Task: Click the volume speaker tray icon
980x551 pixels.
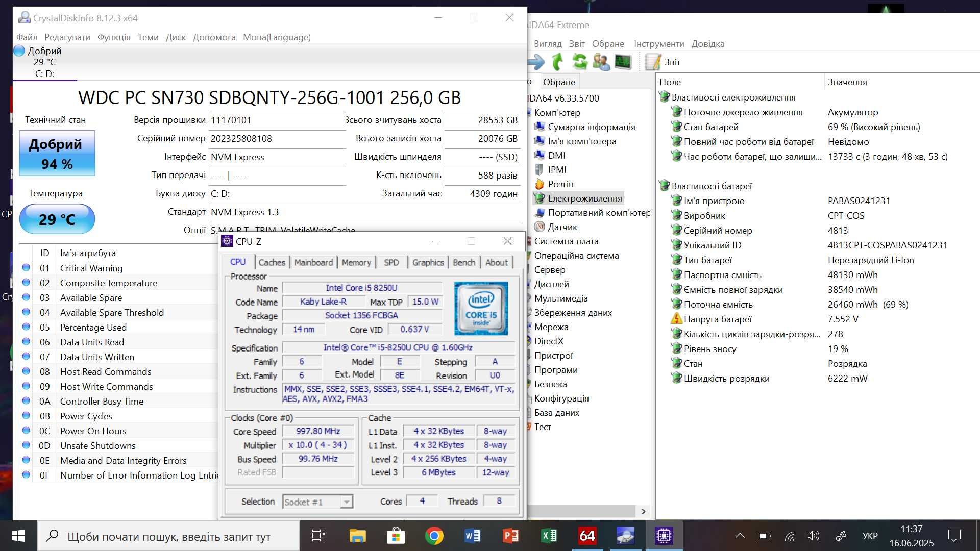Action: (814, 536)
